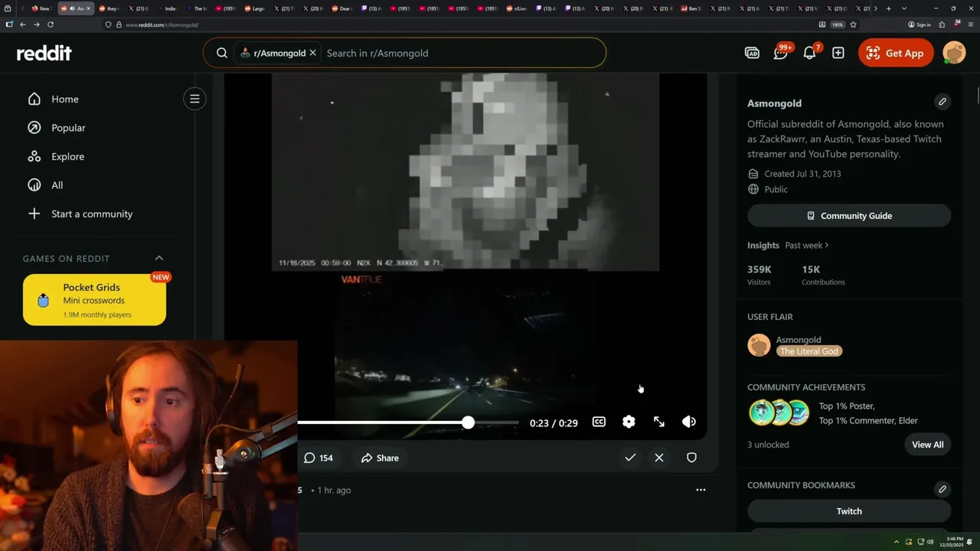Screen dimensions: 980x551
Task: Click the Get App button
Action: pos(896,53)
